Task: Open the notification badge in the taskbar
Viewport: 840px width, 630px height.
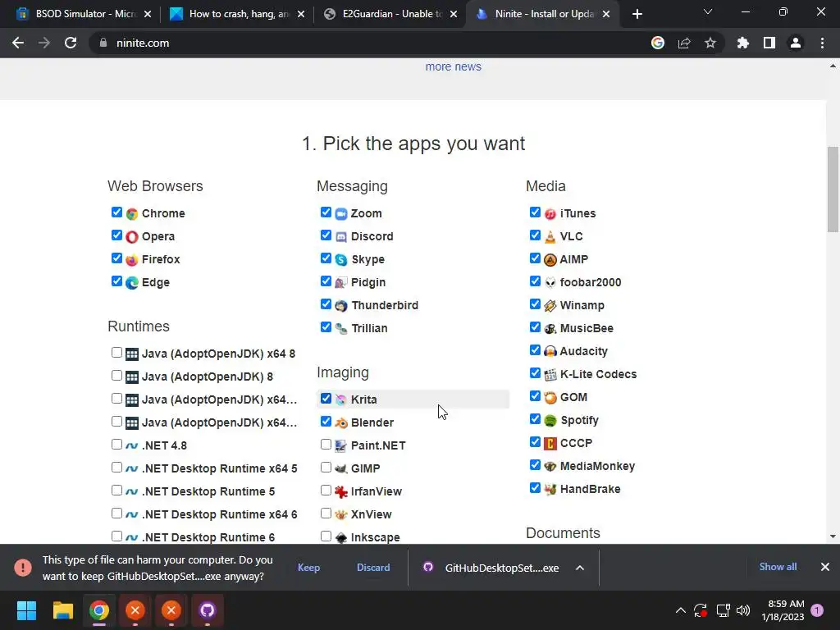Action: (x=817, y=610)
